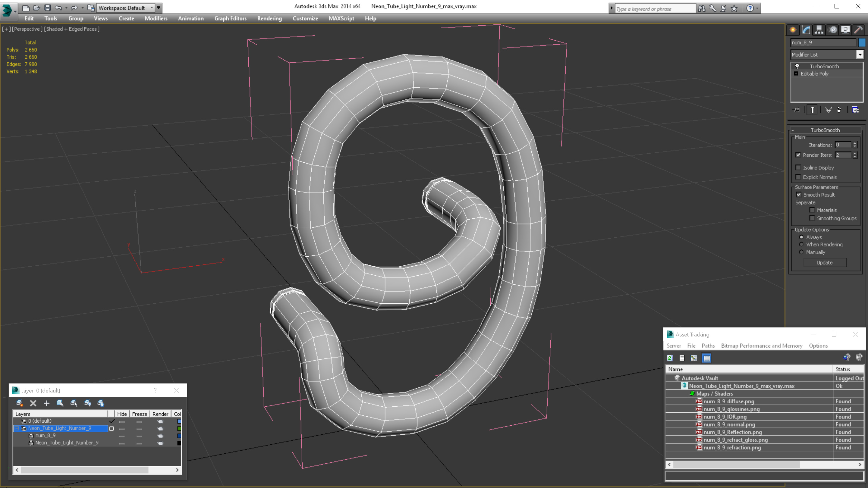Click the green color swatch of Neon_Tube_Light_Number_9 layer

point(179,428)
